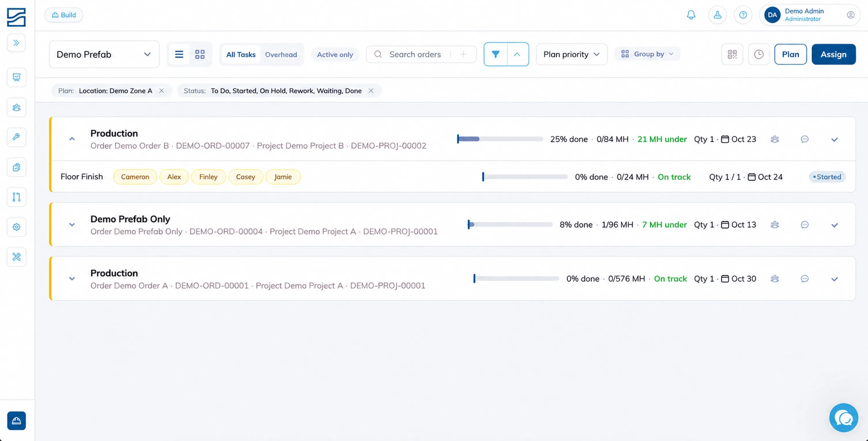
Task: Open the Demo Admin profile menu
Action: pyautogui.click(x=809, y=15)
